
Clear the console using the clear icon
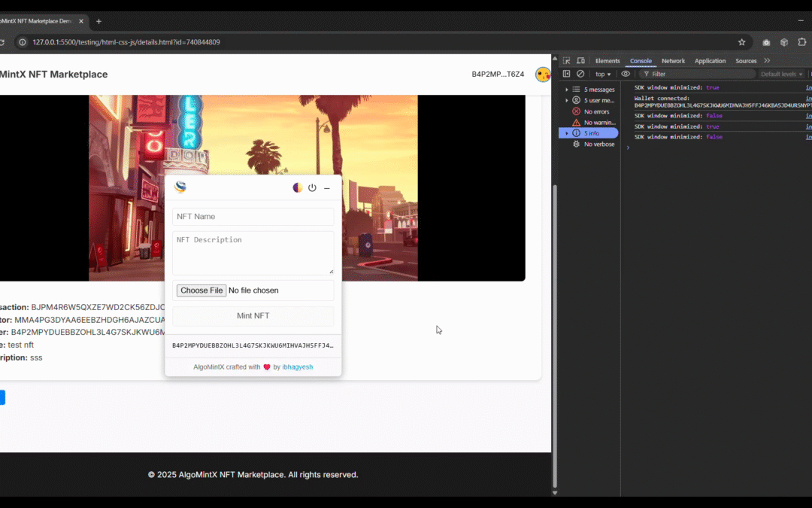click(580, 73)
